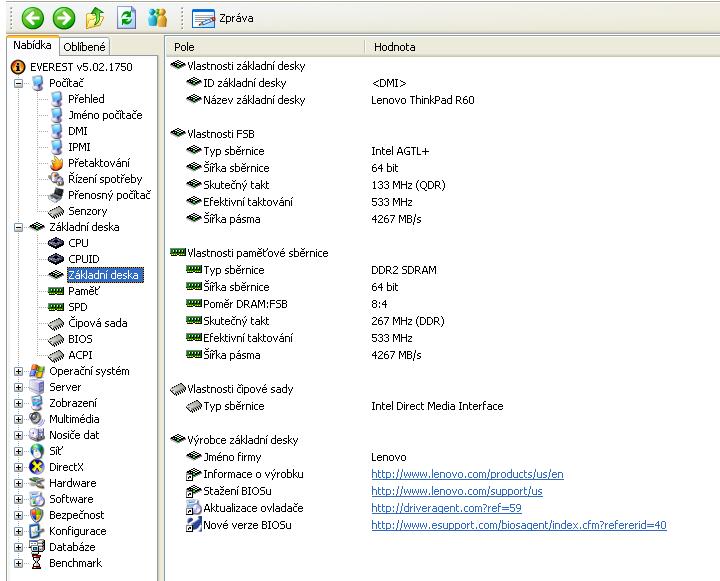Collapse the Počítač tree node
Screen dimensions: 720x581
19,83
